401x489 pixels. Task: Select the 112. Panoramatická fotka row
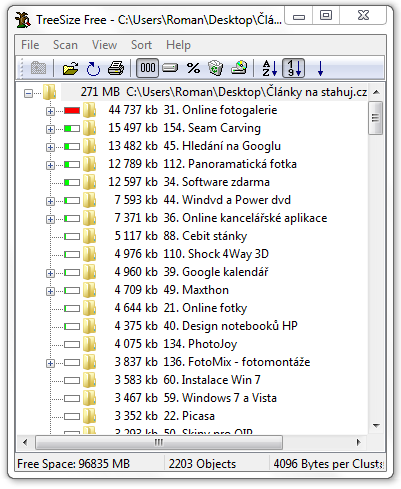point(202,164)
